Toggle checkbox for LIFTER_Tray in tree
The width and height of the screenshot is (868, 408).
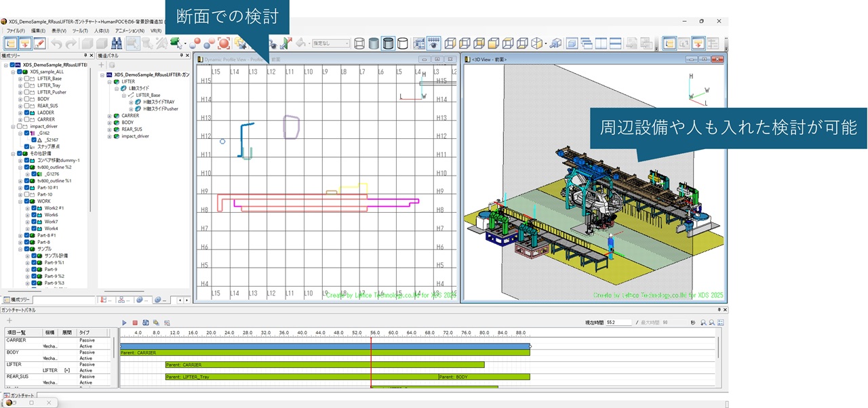click(27, 85)
